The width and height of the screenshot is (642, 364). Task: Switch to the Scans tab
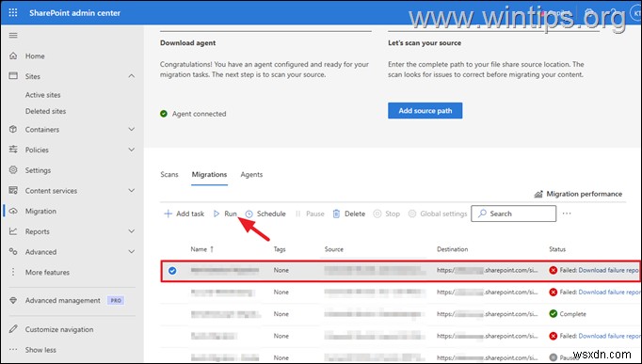coord(169,174)
